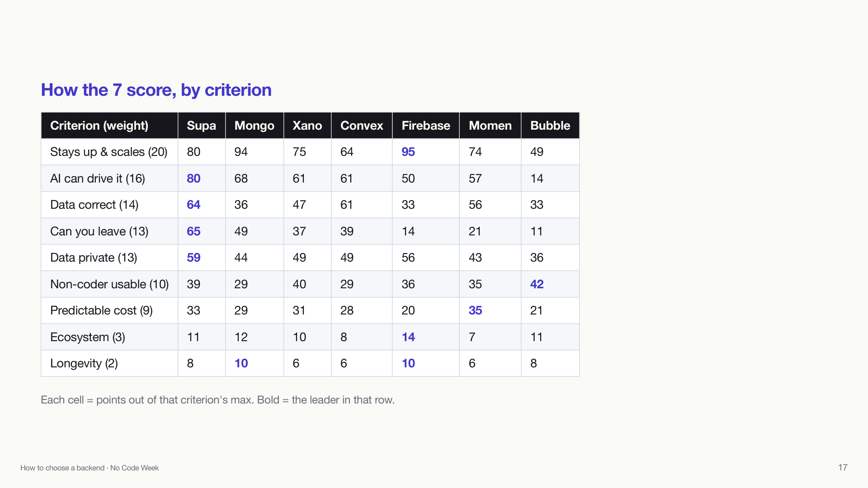The height and width of the screenshot is (488, 868).
Task: Select the 'Criterion (weight)' header cell
Action: click(x=109, y=126)
